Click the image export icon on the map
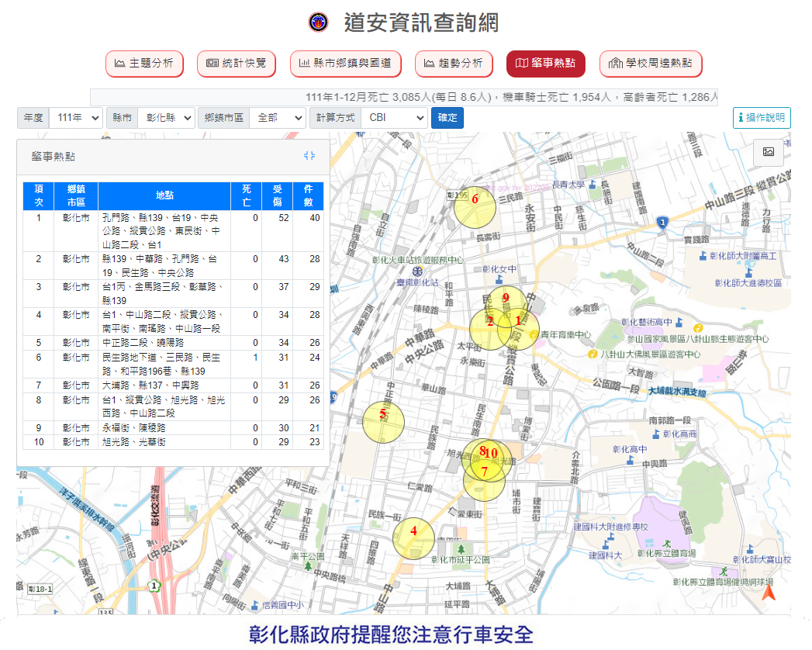Image resolution: width=812 pixels, height=650 pixels. click(768, 152)
